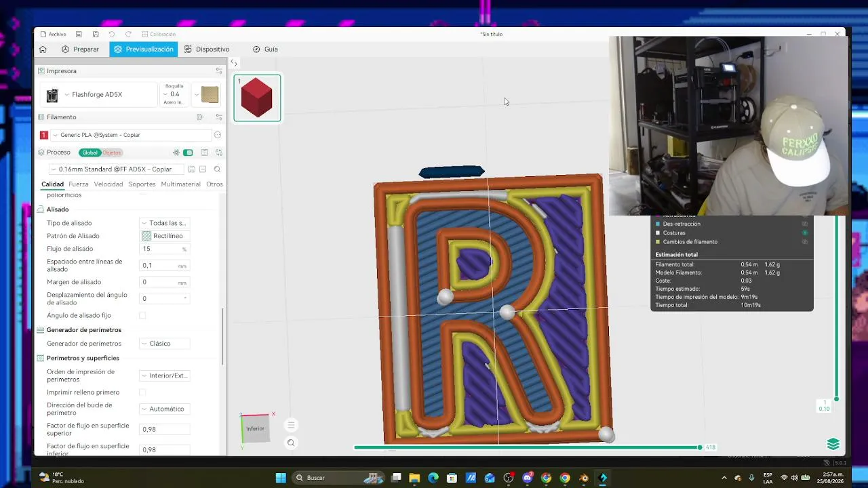The height and width of the screenshot is (488, 868).
Task: Go to the Home screen icon
Action: tap(43, 49)
